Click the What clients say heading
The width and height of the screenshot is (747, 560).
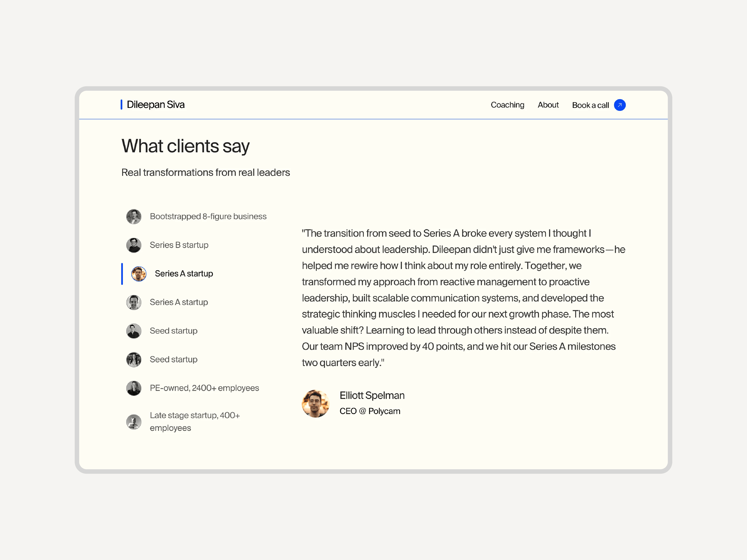(185, 146)
